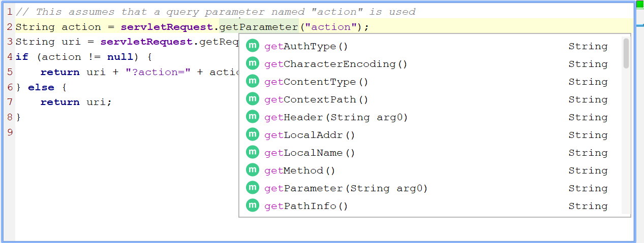Click the method icon beside getHeader(String arg0)
Screen dimensions: 644x243
[x=253, y=117]
